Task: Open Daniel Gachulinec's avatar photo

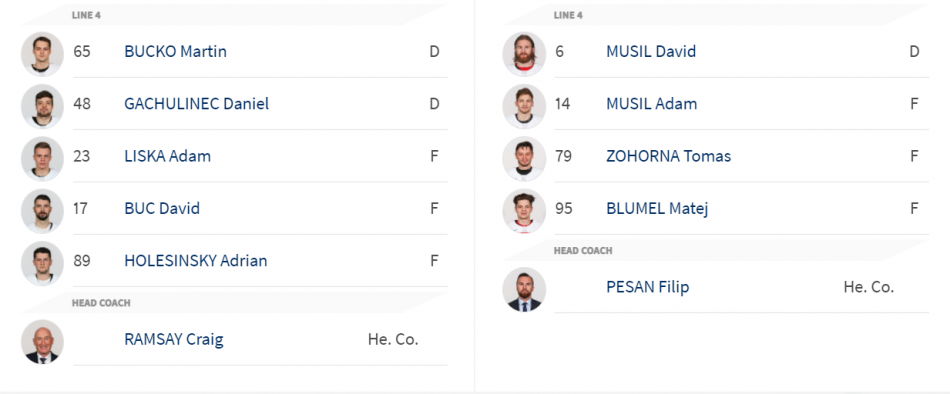Action: (42, 106)
